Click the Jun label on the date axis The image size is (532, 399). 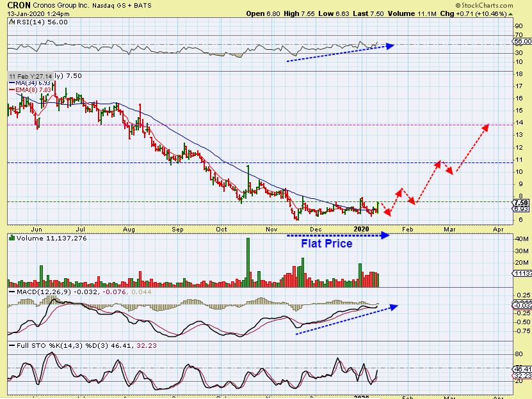(36, 230)
